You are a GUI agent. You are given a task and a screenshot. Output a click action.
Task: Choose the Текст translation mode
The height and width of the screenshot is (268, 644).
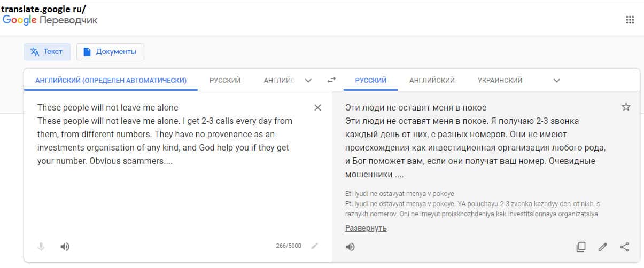pos(46,52)
